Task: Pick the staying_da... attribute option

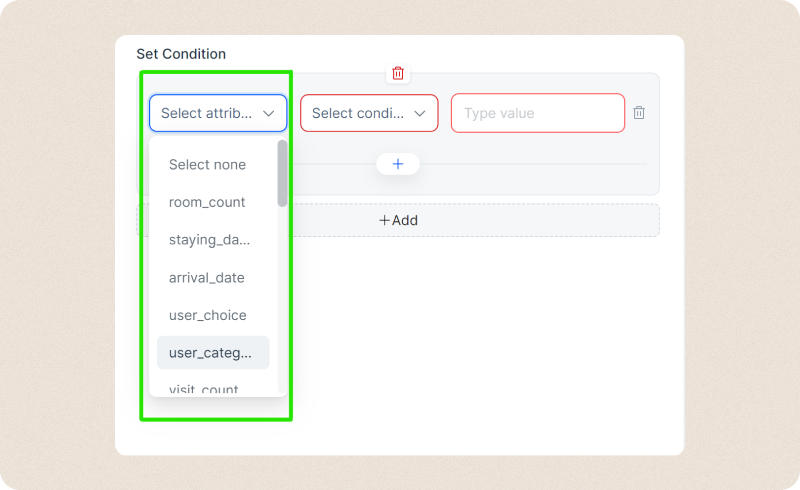Action: 209,240
